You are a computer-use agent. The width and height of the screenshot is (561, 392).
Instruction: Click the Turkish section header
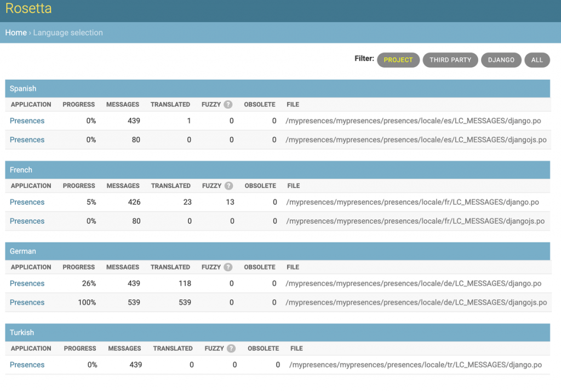point(277,333)
